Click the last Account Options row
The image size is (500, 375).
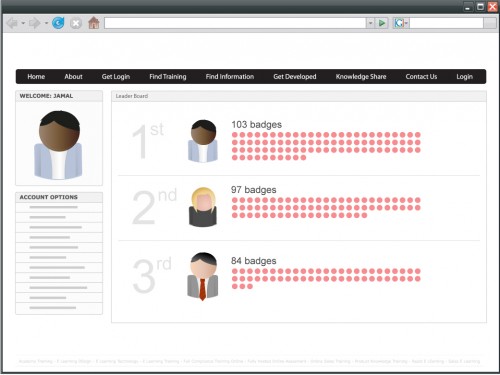59,308
